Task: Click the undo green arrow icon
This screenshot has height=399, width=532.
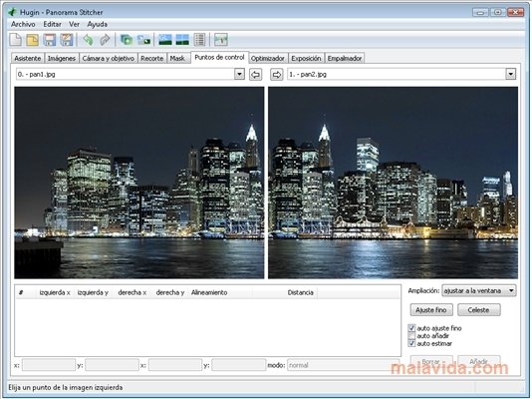Action: [89, 40]
